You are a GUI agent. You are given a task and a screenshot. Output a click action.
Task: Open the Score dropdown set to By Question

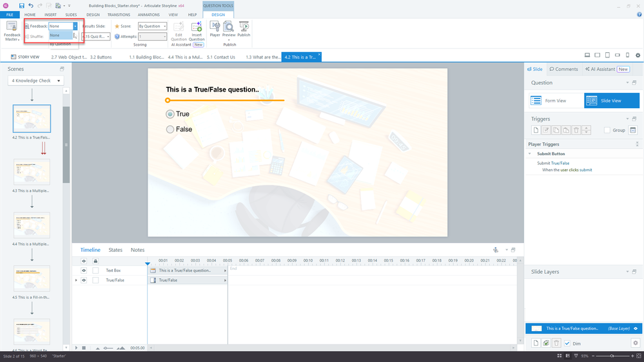pos(152,26)
